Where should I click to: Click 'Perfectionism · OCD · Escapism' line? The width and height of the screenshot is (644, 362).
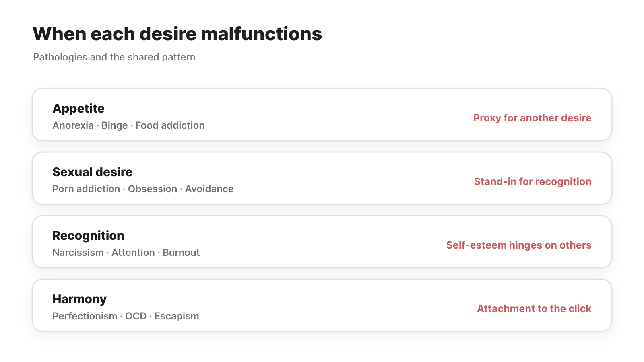126,316
